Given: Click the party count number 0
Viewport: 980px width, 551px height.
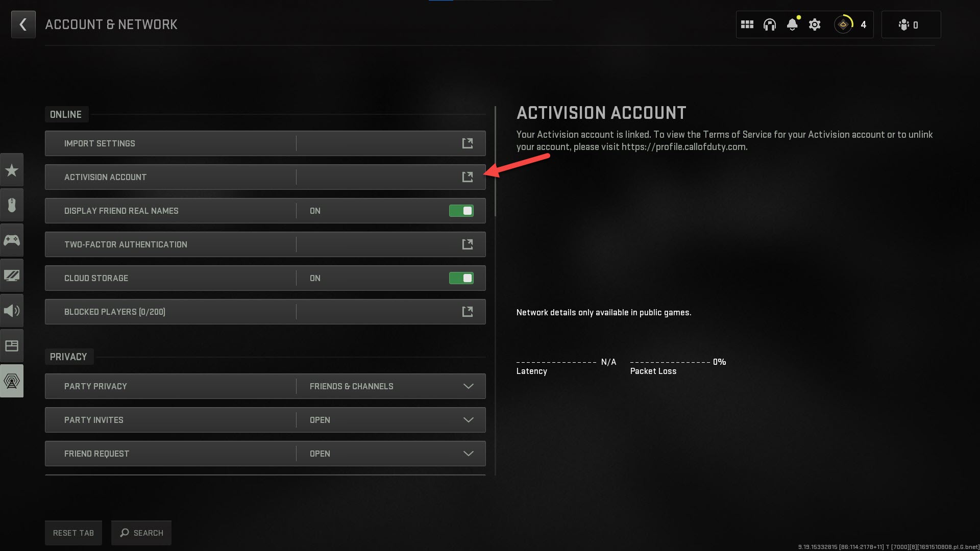Looking at the screenshot, I should tap(916, 25).
